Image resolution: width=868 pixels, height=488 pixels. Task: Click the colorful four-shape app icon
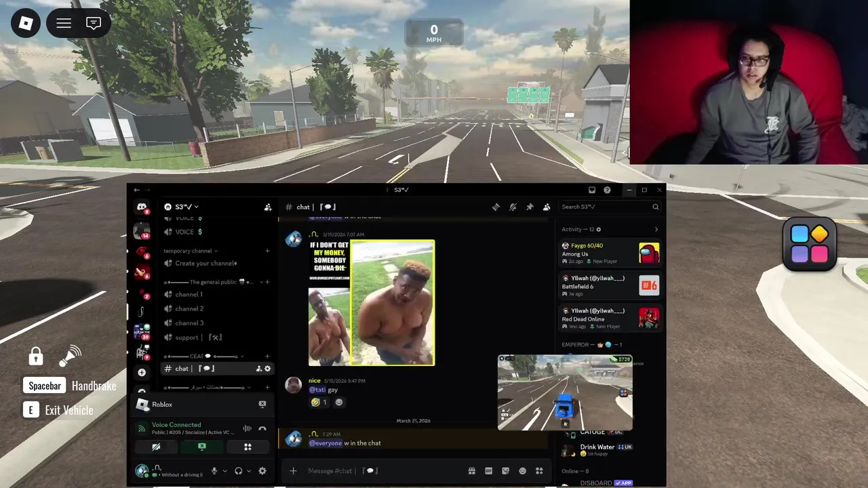click(x=810, y=244)
